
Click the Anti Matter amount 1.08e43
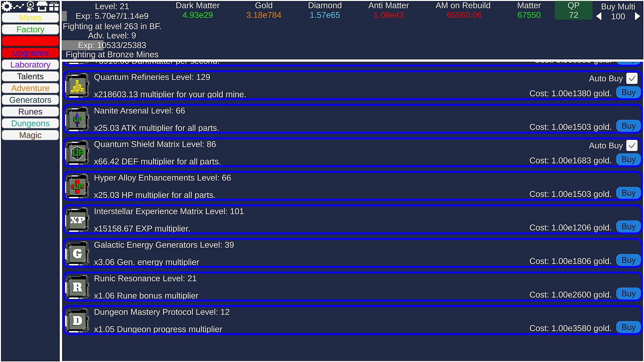pos(389,15)
